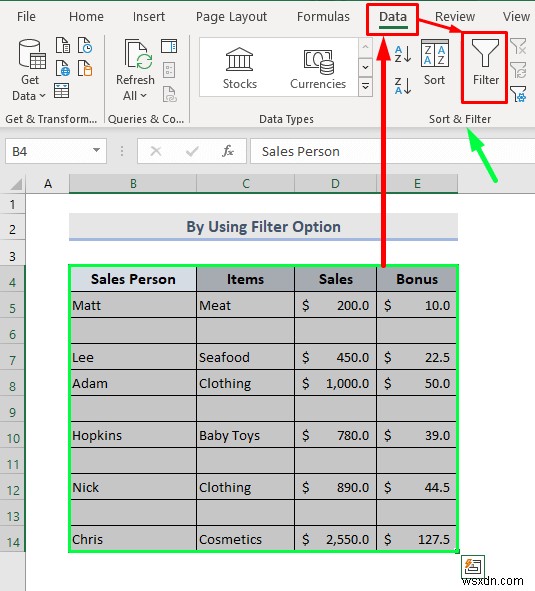Viewport: 535px width, 591px height.
Task: Select column D header
Action: (335, 184)
